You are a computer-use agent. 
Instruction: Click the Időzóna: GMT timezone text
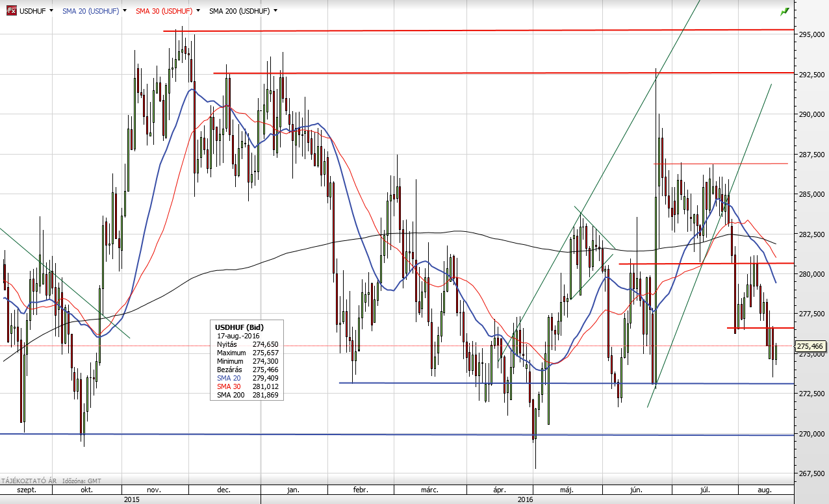(x=83, y=481)
